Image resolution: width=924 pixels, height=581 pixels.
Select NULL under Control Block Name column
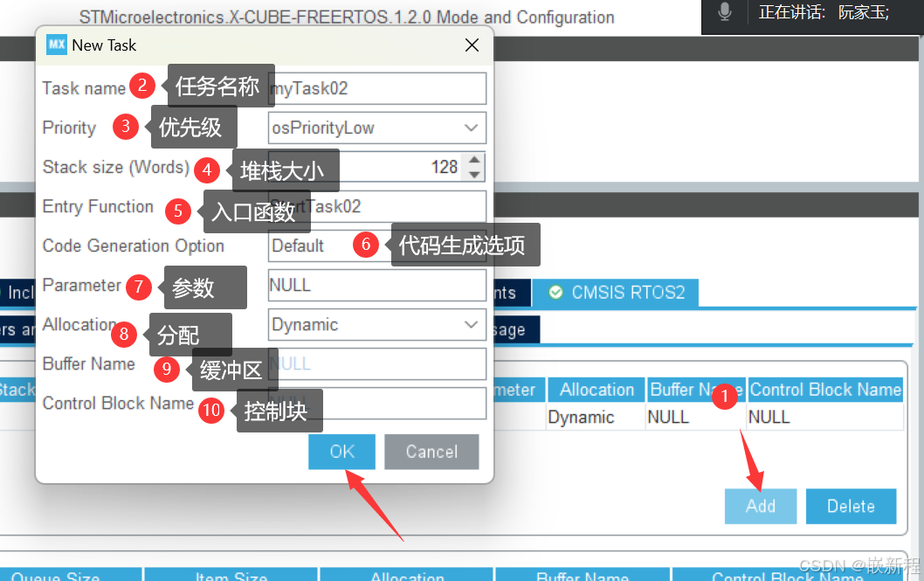[x=825, y=418]
